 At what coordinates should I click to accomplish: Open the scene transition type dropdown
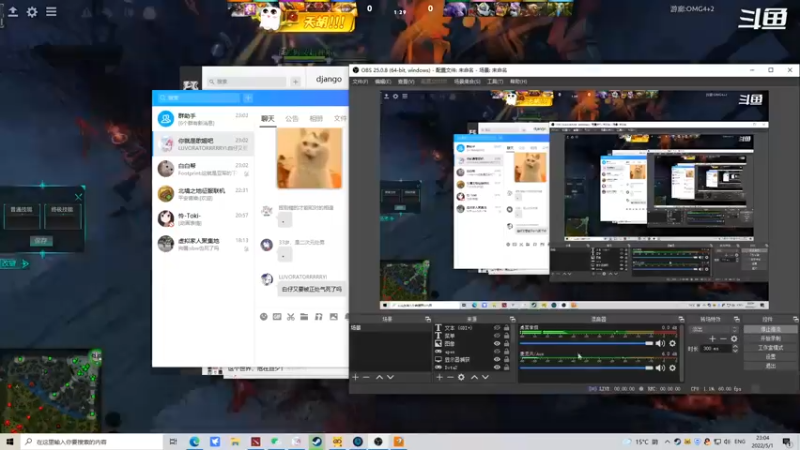[x=714, y=330]
